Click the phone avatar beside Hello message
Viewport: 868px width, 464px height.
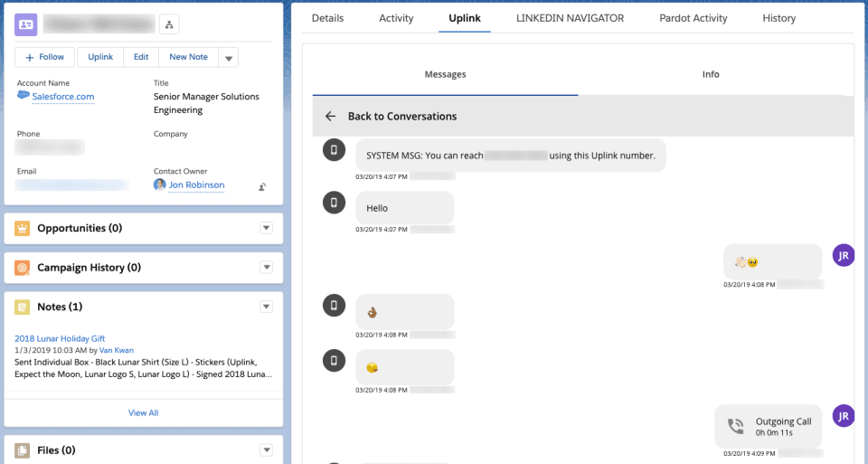(x=334, y=203)
